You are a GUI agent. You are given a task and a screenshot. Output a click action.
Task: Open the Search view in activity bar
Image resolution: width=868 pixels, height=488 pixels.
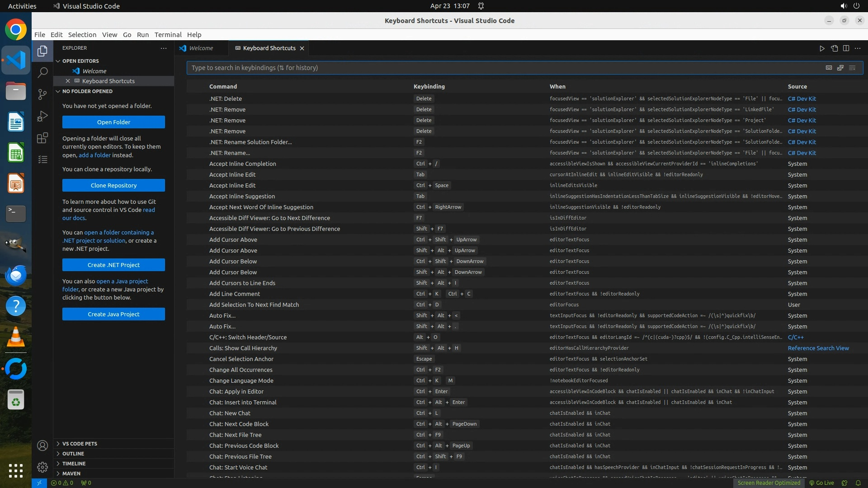click(x=42, y=72)
